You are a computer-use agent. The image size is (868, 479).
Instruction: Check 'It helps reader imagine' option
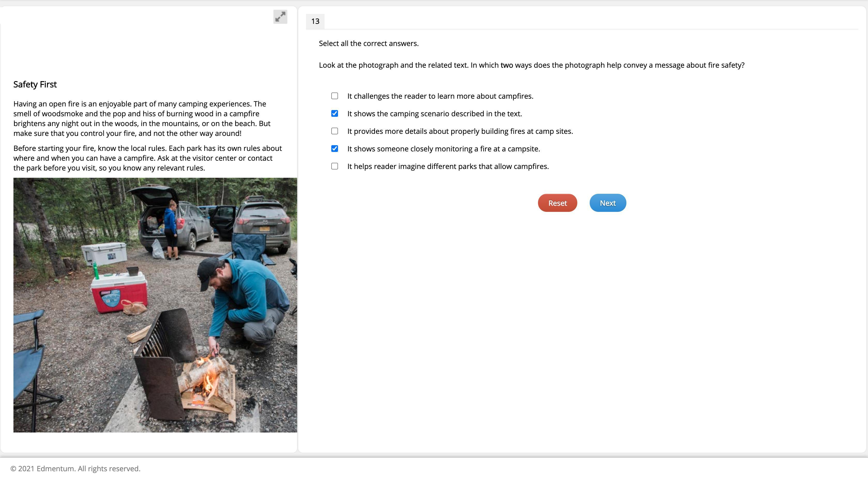coord(334,166)
